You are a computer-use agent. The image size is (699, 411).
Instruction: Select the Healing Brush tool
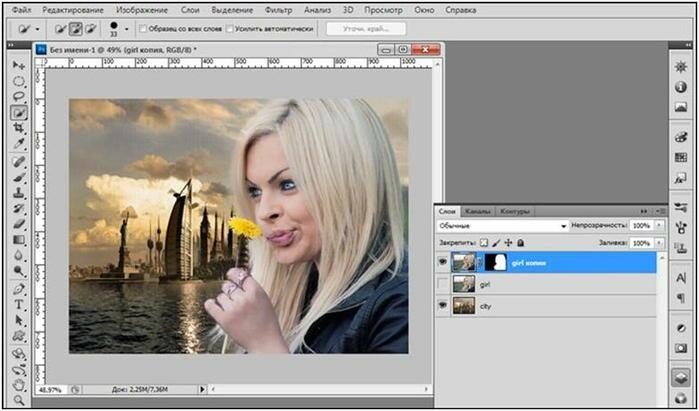pyautogui.click(x=19, y=162)
